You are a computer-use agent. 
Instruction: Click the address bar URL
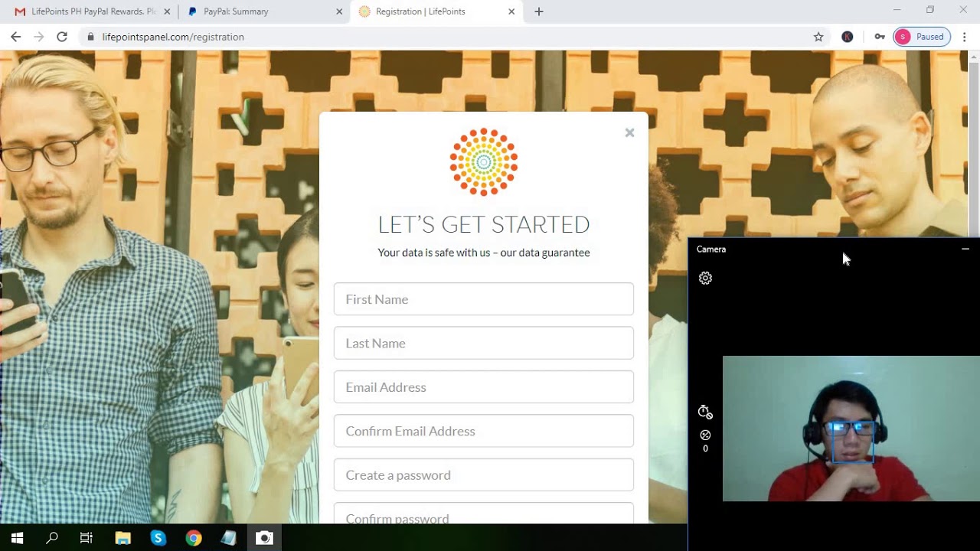(x=173, y=37)
